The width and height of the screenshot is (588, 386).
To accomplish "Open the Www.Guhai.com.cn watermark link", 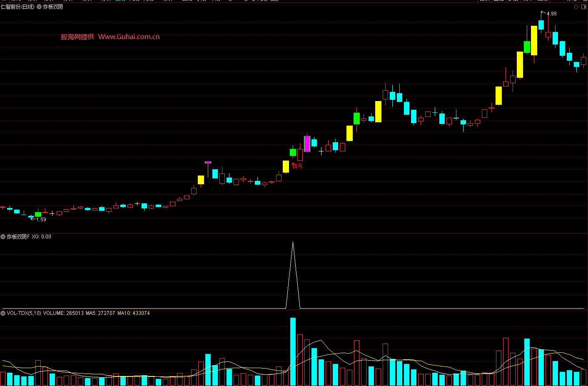I will coord(129,37).
